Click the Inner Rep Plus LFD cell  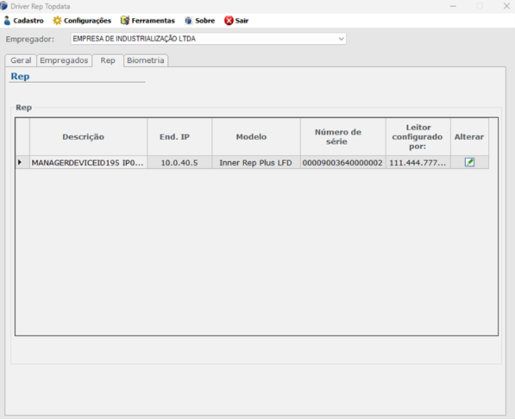click(x=256, y=163)
